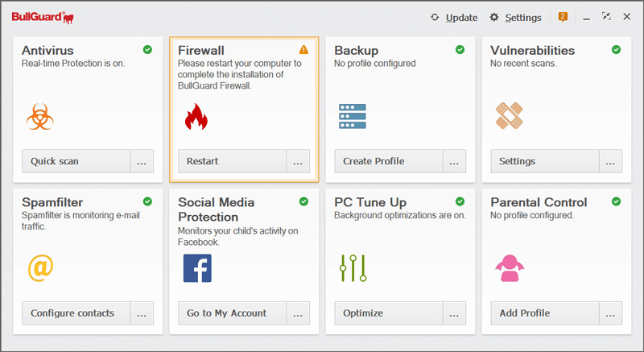The width and height of the screenshot is (644, 352).
Task: Click the Optimize button in PC Tune Up
Action: click(388, 313)
